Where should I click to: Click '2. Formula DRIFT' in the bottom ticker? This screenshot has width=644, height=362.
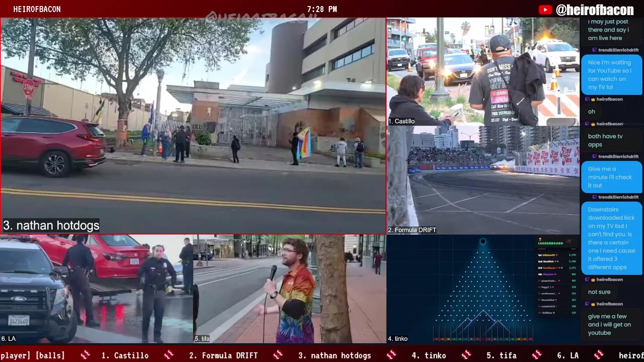click(223, 355)
